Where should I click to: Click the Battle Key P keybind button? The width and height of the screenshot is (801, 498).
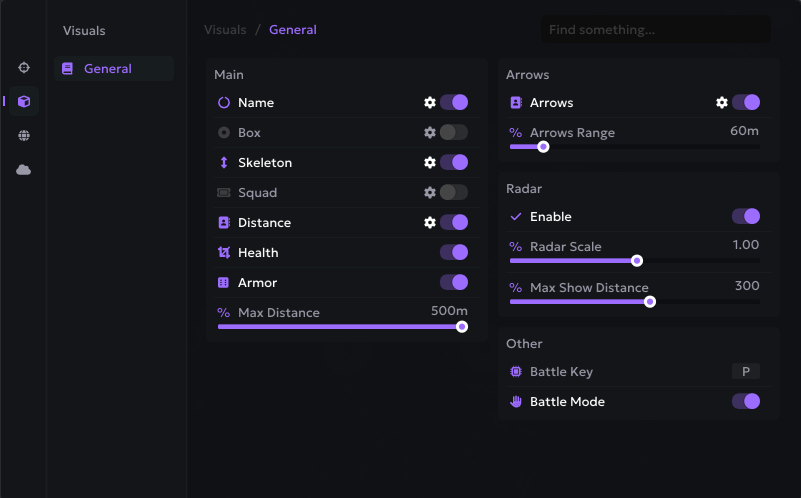[746, 372]
